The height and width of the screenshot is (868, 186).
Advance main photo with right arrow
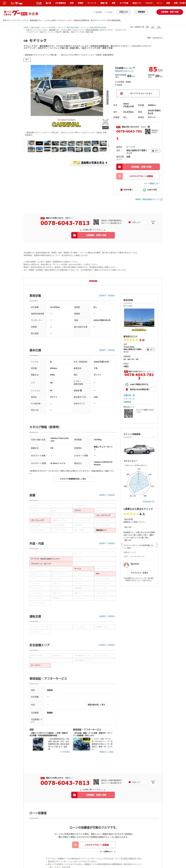point(107,97)
